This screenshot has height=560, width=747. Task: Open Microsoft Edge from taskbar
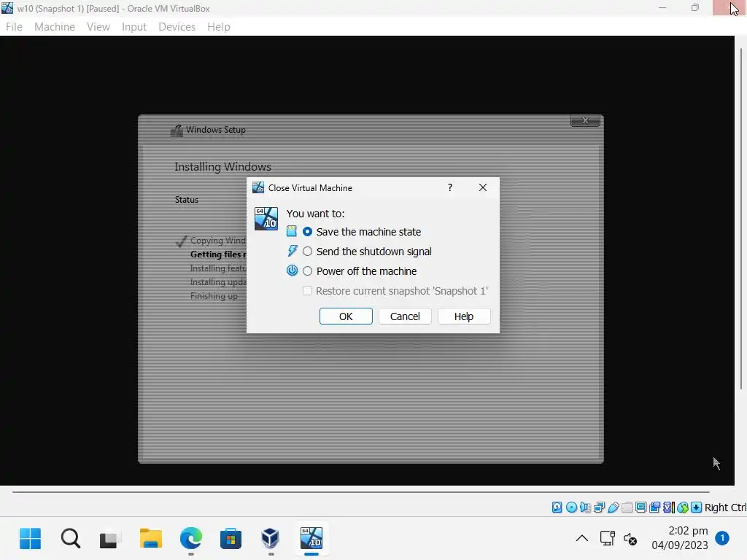click(191, 539)
